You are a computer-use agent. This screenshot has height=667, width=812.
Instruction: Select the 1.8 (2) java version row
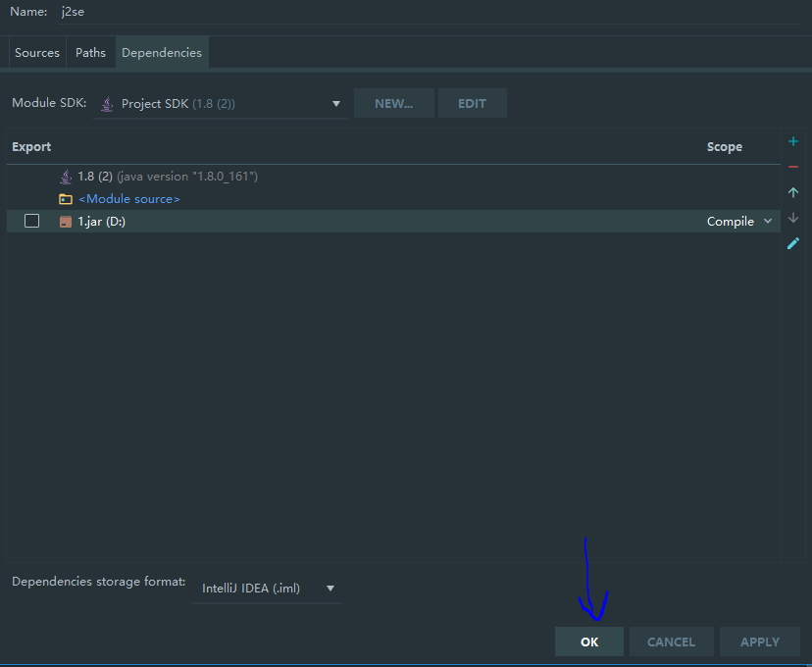coord(393,177)
